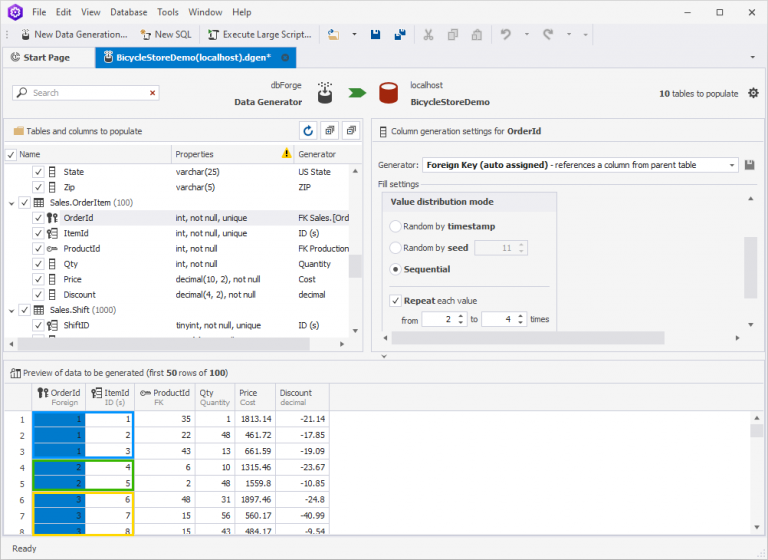The height and width of the screenshot is (560, 768).
Task: Click the Undo arrow icon
Action: [505, 34]
